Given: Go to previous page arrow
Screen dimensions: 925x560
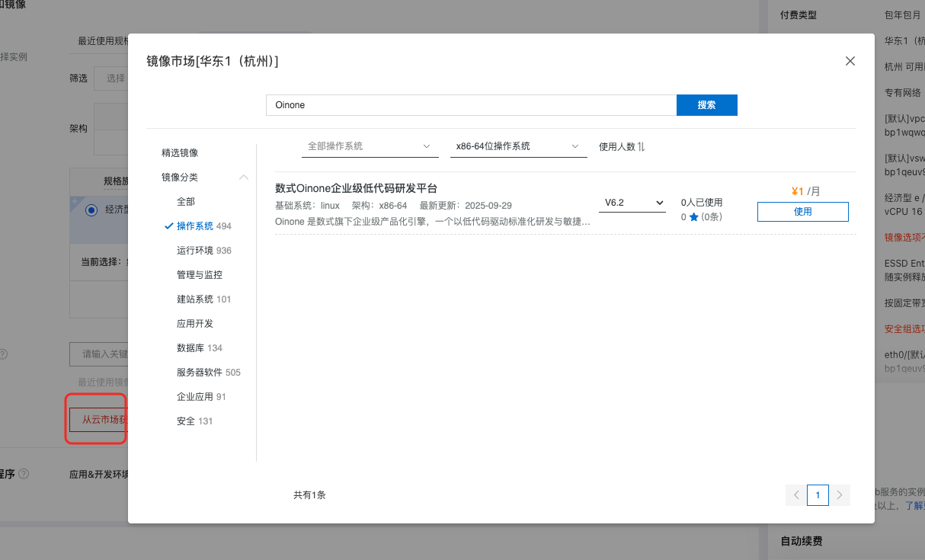Looking at the screenshot, I should tap(796, 495).
